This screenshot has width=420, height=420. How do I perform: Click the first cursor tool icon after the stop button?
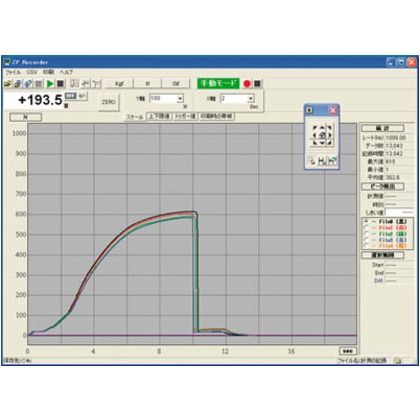pos(75,83)
